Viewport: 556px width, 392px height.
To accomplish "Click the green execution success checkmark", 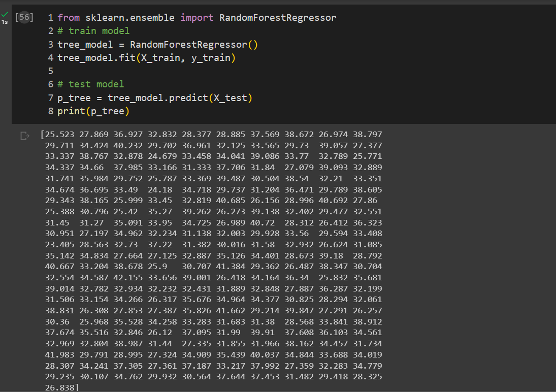I will 5,15.
